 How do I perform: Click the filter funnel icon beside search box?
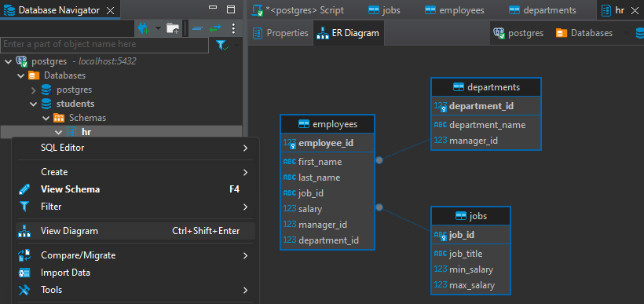pos(221,45)
